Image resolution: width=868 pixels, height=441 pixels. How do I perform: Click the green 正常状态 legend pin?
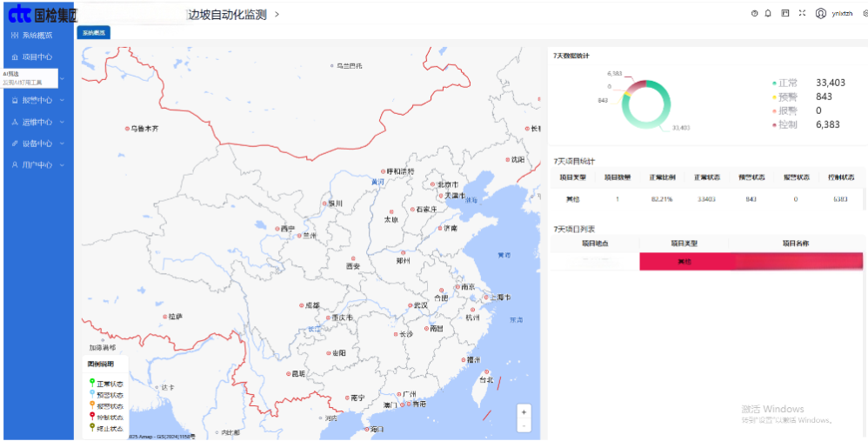(93, 383)
